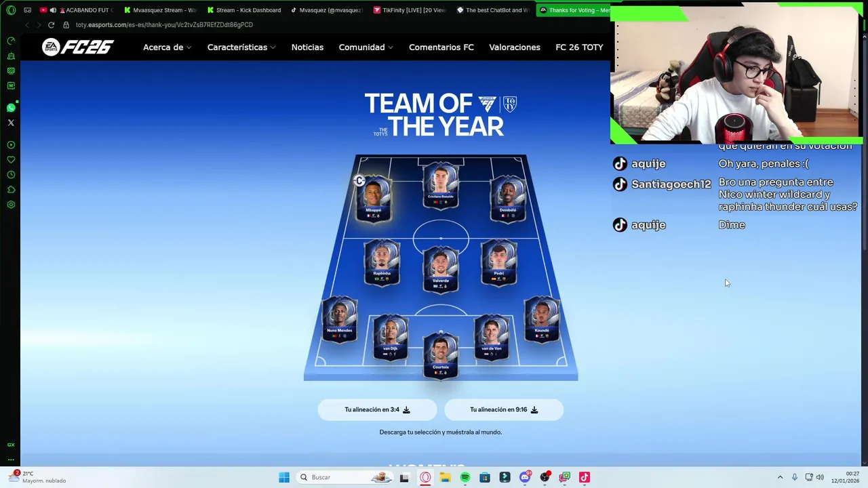Download Tu alineación en 9:16

pos(504,409)
